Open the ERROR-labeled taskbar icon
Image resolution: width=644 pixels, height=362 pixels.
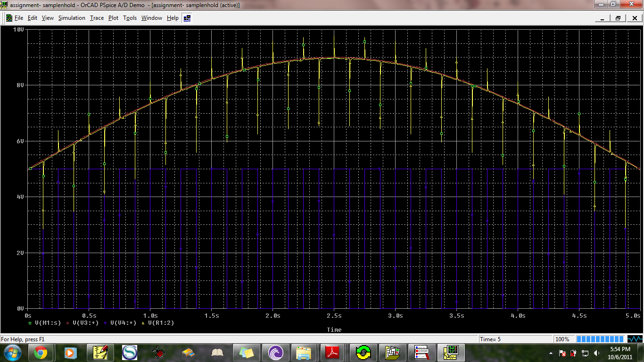tap(422, 353)
